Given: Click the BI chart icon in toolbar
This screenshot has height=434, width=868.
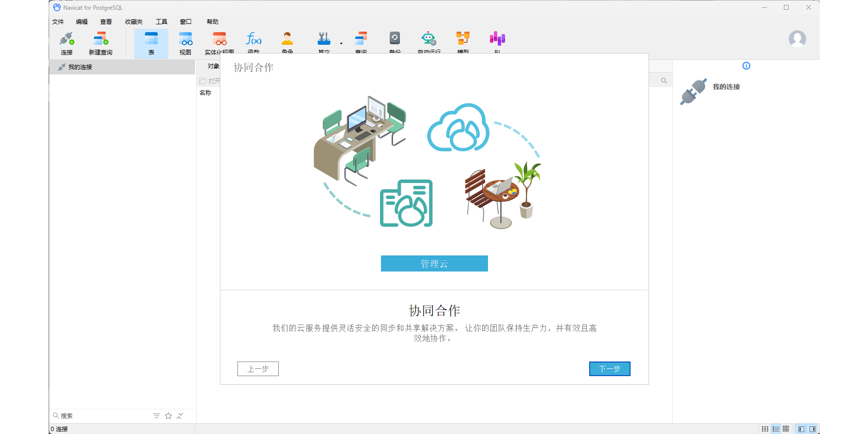Looking at the screenshot, I should 497,39.
